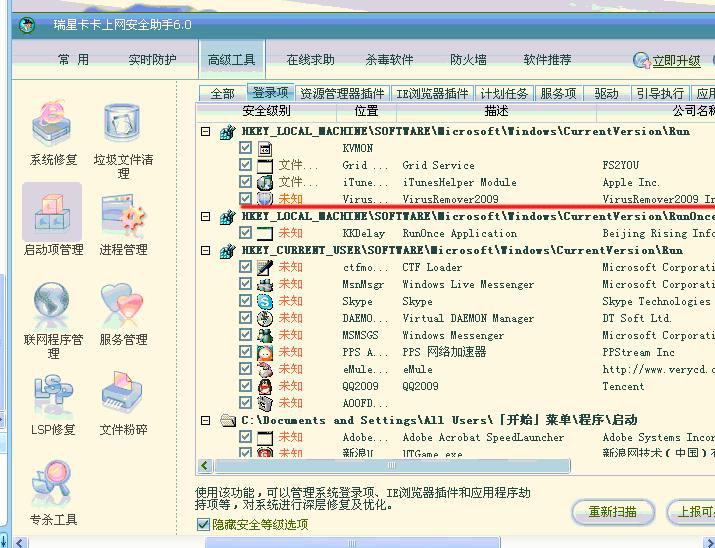Switch to 在线求助 main tab
Screen dimensions: 715x548
pyautogui.click(x=311, y=60)
